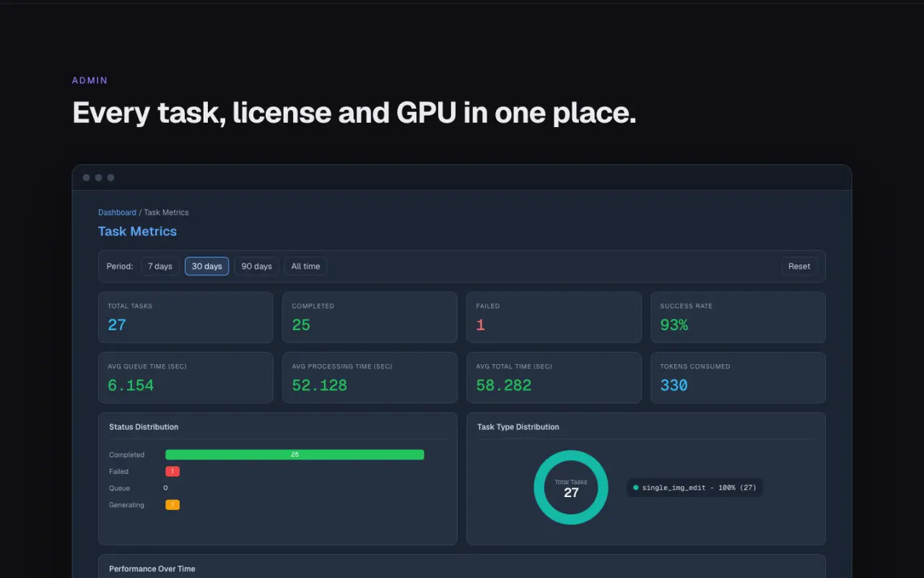
Task: Click the Success Rate value 93%
Action: pyautogui.click(x=674, y=325)
